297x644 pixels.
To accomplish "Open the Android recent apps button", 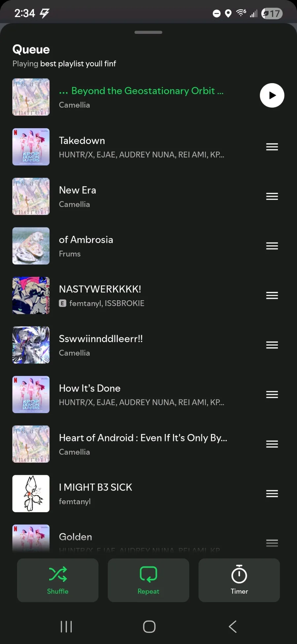I will coord(66,626).
